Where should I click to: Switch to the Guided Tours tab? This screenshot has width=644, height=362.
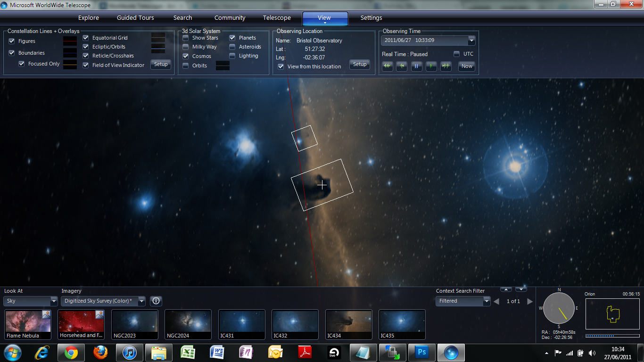(x=135, y=18)
